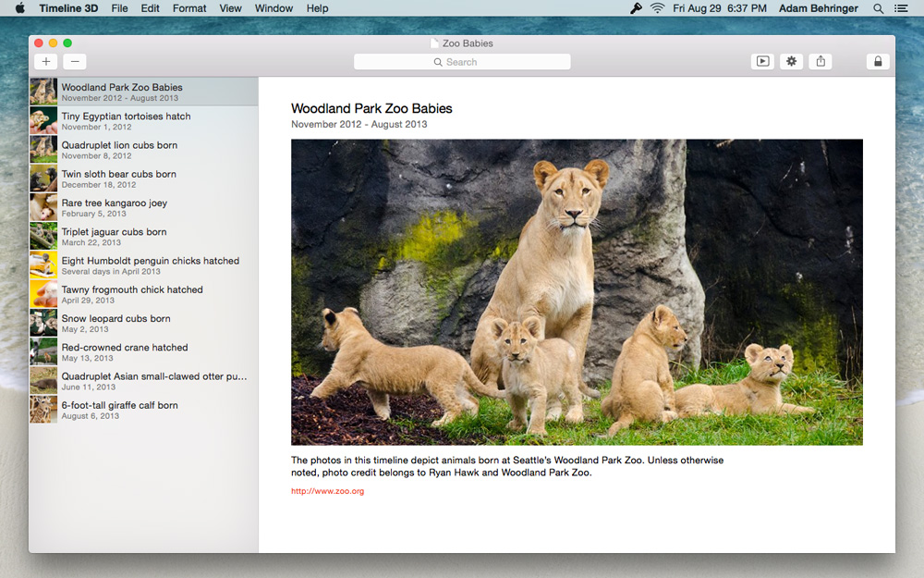Viewport: 924px width, 578px height.
Task: Click the otter pups thumbnail in sidebar
Action: pos(43,381)
